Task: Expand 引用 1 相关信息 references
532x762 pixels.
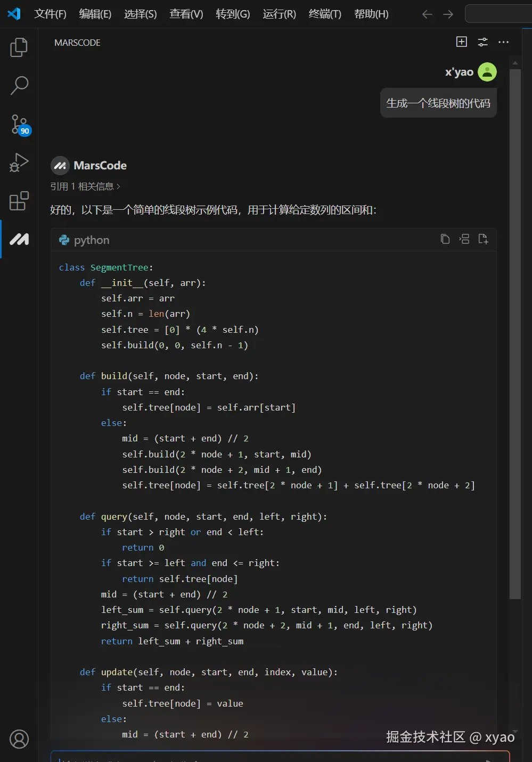Action: click(85, 186)
